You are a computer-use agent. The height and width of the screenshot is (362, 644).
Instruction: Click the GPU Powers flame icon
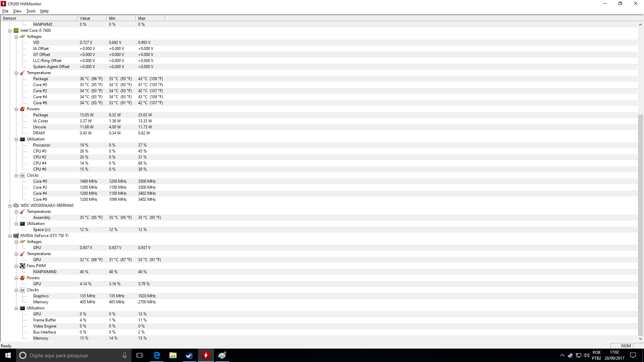[x=22, y=278]
